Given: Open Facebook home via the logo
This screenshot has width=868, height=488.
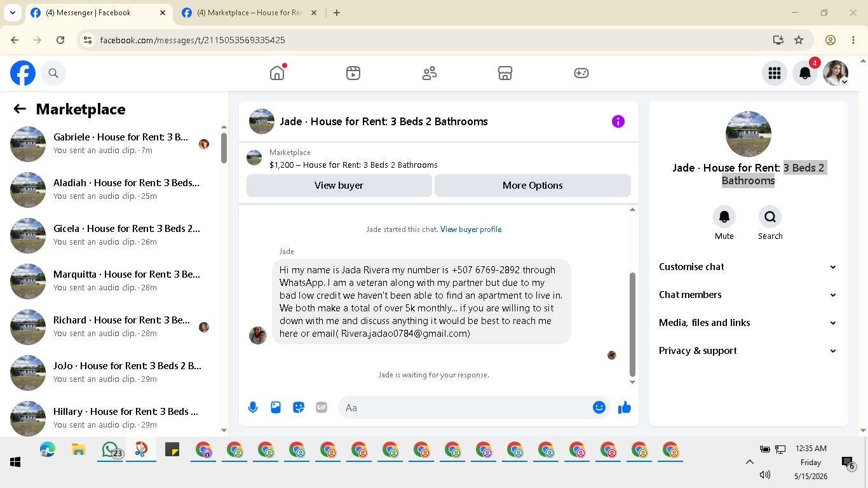Looking at the screenshot, I should pos(23,73).
